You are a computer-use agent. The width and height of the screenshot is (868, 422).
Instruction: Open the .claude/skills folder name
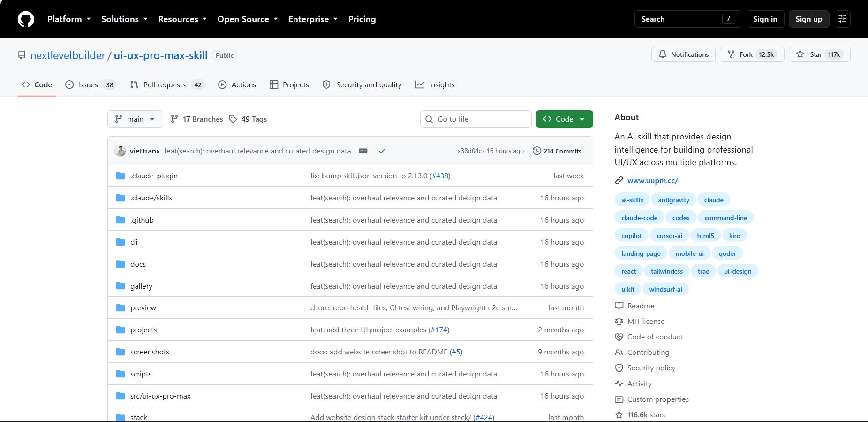pyautogui.click(x=151, y=198)
